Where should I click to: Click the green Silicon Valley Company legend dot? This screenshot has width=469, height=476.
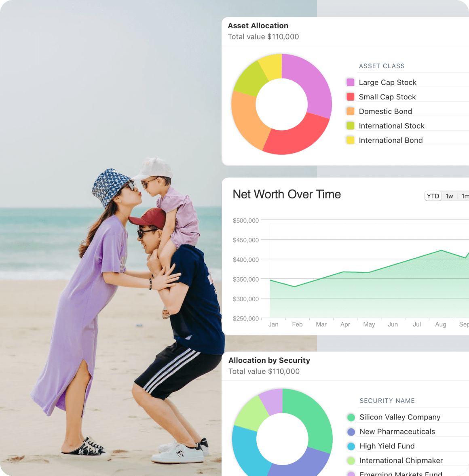click(x=351, y=417)
